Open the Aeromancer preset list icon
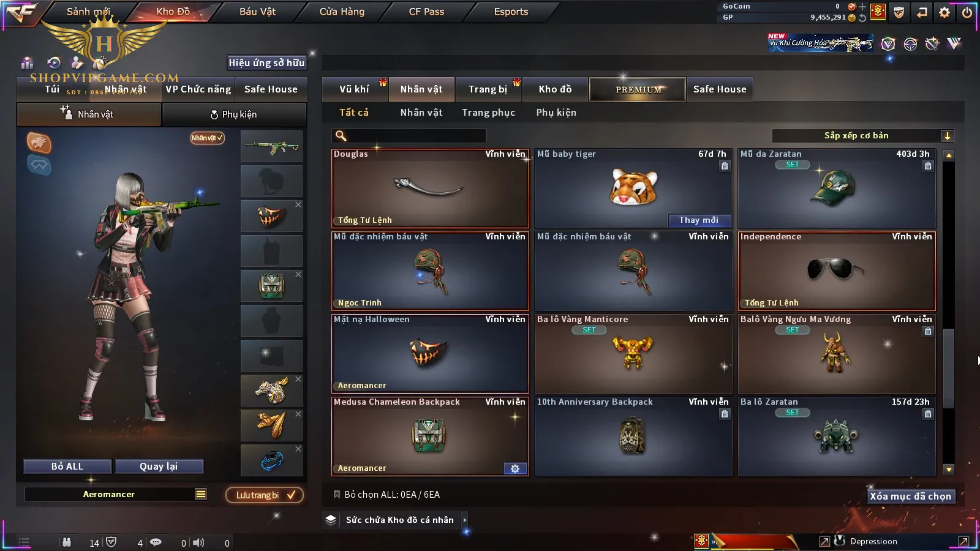The image size is (980, 551). (x=201, y=494)
